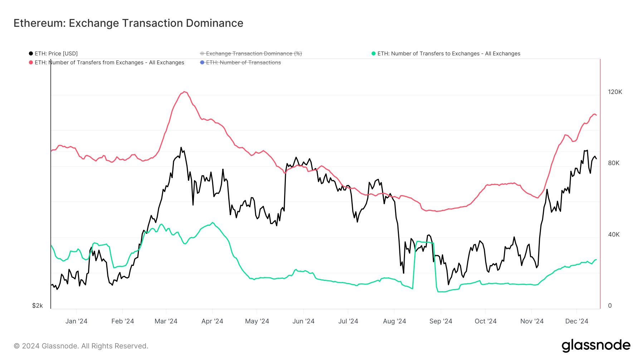Click the gray dot beside Exchange Transaction Dominance
644x362 pixels.
pyautogui.click(x=202, y=53)
